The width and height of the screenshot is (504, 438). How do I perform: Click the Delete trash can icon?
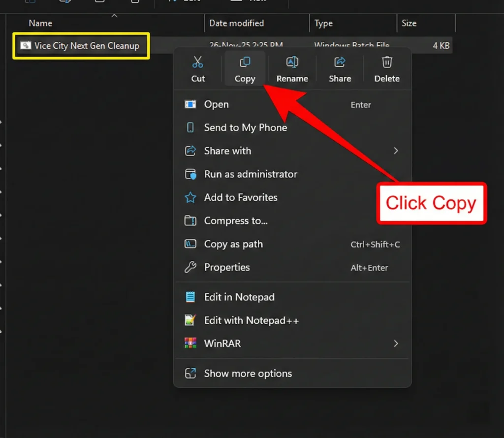pyautogui.click(x=387, y=63)
